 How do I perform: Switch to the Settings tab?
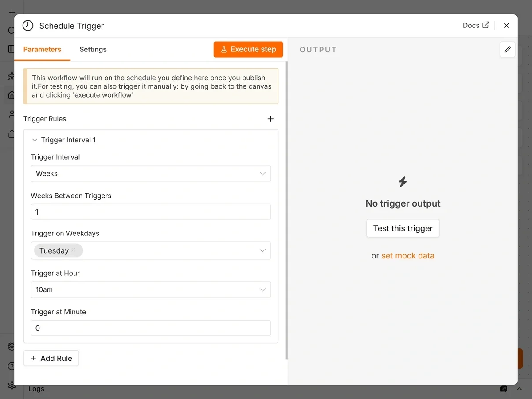[93, 49]
